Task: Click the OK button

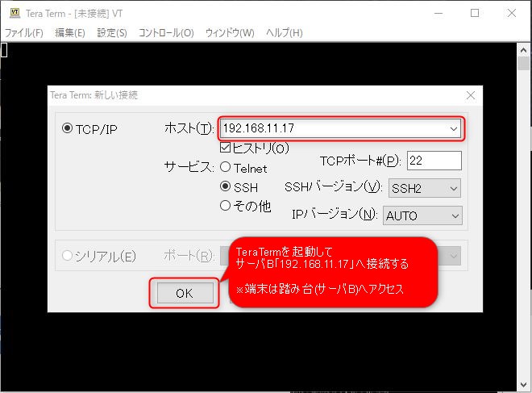Action: (x=185, y=293)
